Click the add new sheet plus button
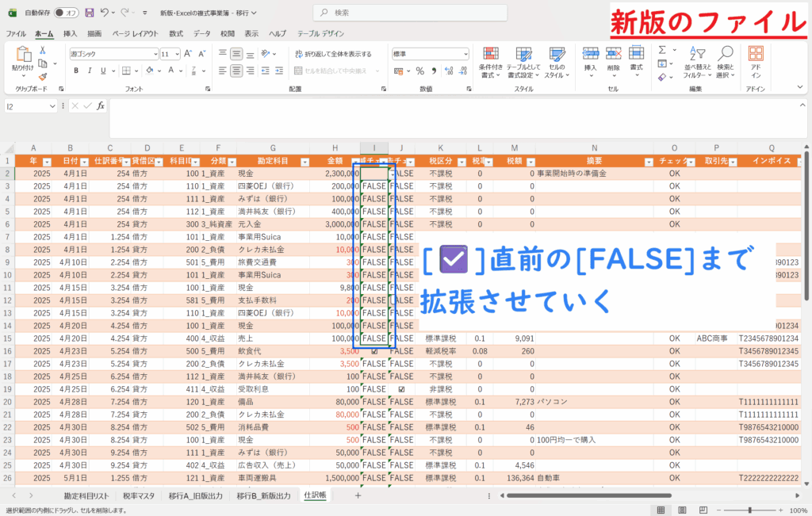The width and height of the screenshot is (812, 516). pos(358,495)
